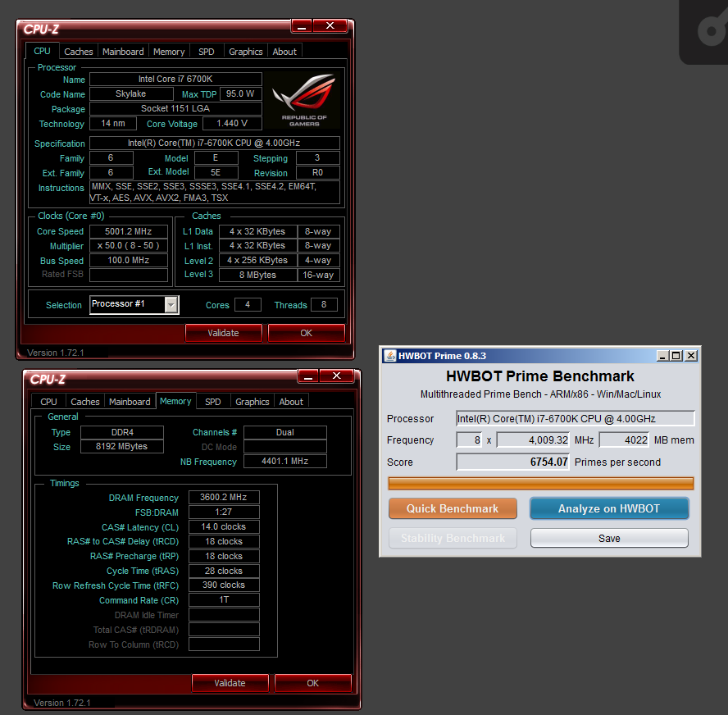Save the HWBOT Prime result
This screenshot has width=728, height=715.
coord(609,538)
